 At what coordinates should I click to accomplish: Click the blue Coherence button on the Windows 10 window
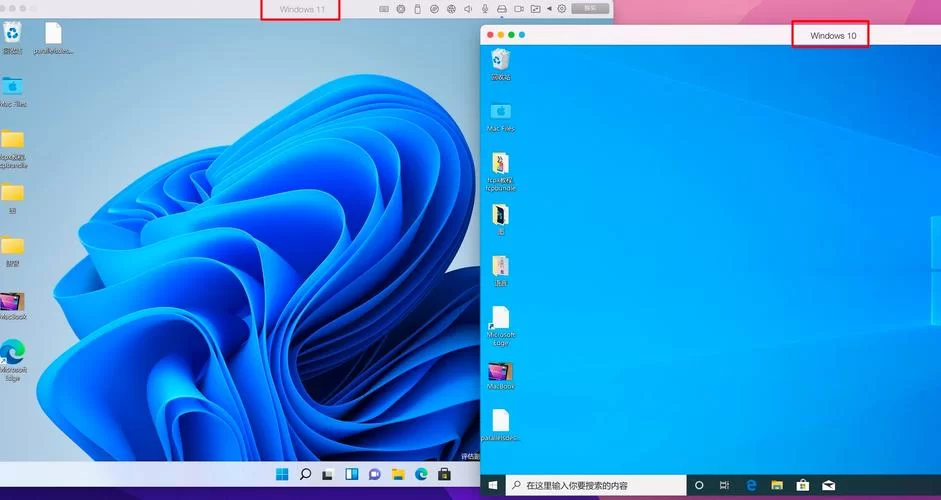[522, 35]
